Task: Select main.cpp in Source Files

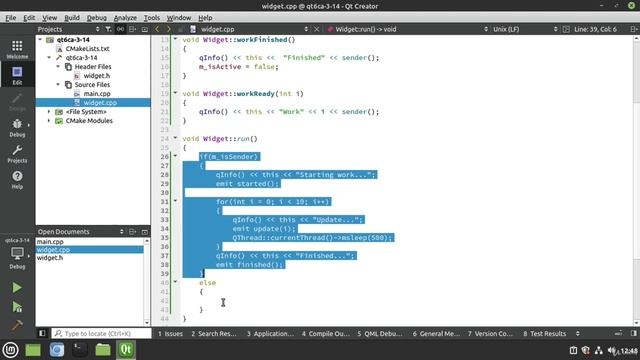Action: click(97, 93)
